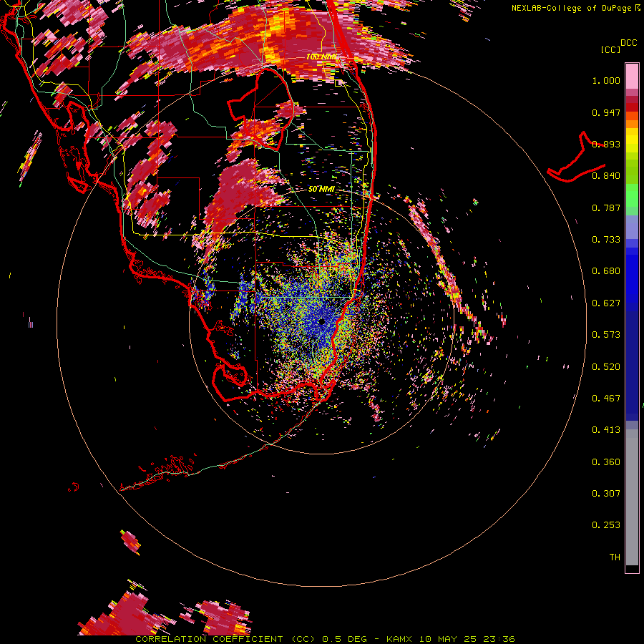This screenshot has height=644, width=644.
Task: Click the [CC] legend unit label
Action: pos(610,50)
